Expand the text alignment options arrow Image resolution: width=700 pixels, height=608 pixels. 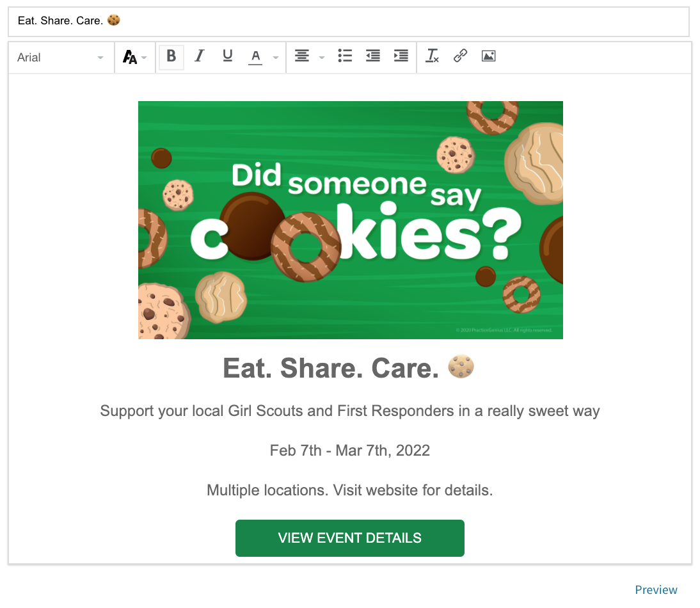click(x=322, y=58)
